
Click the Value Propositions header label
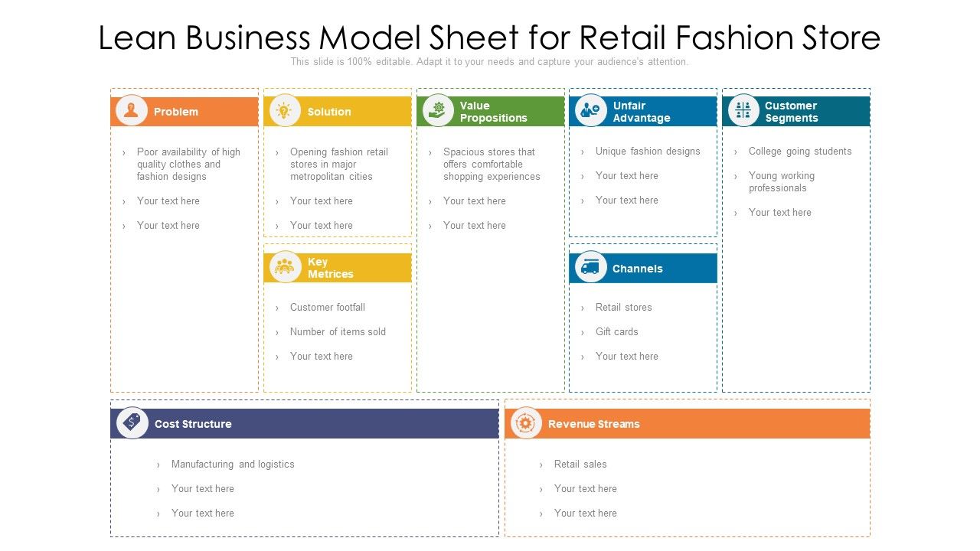tap(494, 112)
